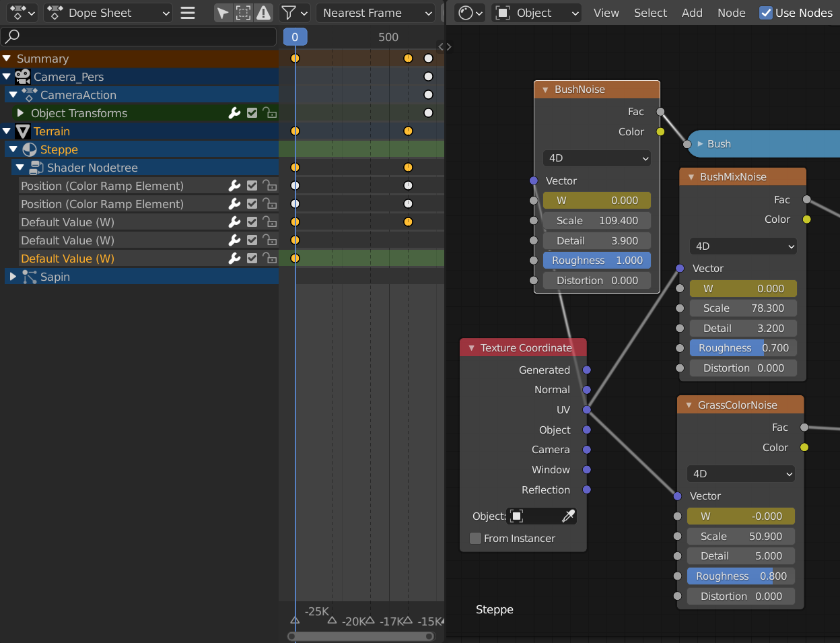
Task: Click the mesh icon beside Terrain
Action: click(x=23, y=131)
